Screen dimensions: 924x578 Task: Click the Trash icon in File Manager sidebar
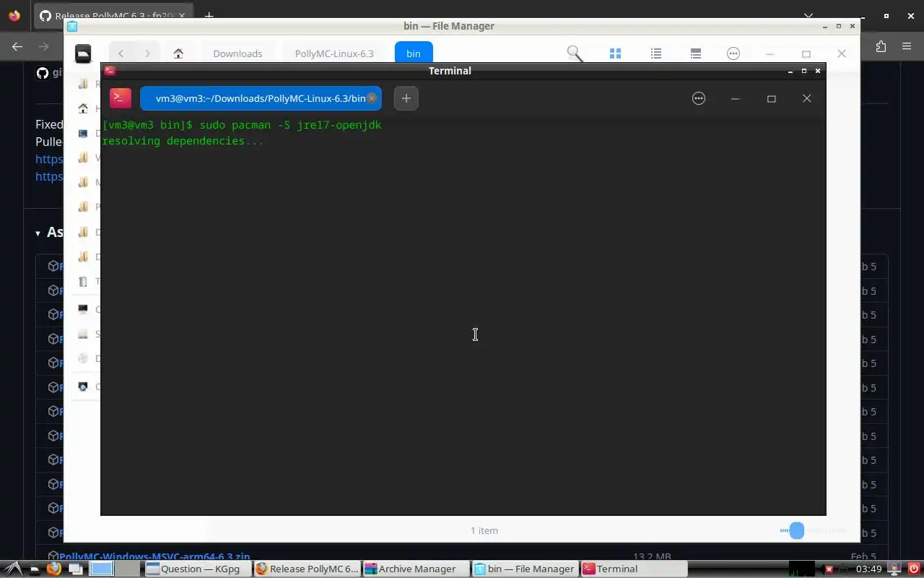tap(83, 281)
